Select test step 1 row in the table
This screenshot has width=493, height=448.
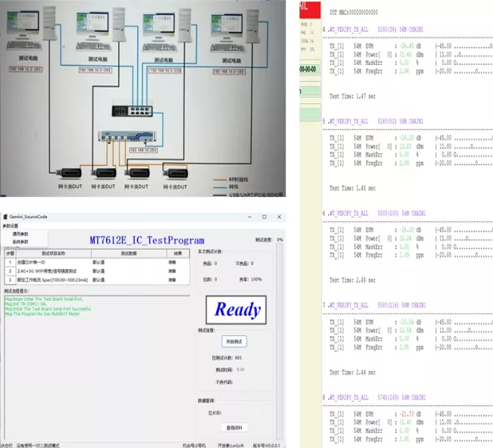[97, 262]
